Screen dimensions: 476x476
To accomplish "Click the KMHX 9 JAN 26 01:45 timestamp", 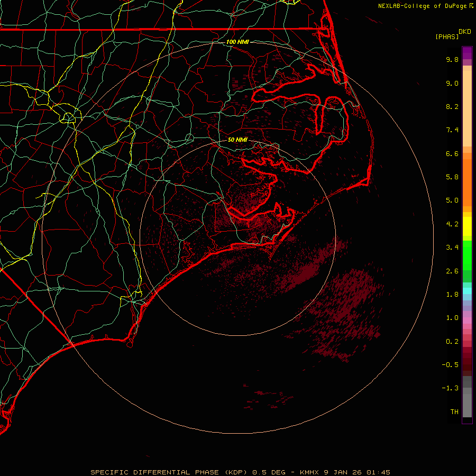I will (x=345, y=472).
